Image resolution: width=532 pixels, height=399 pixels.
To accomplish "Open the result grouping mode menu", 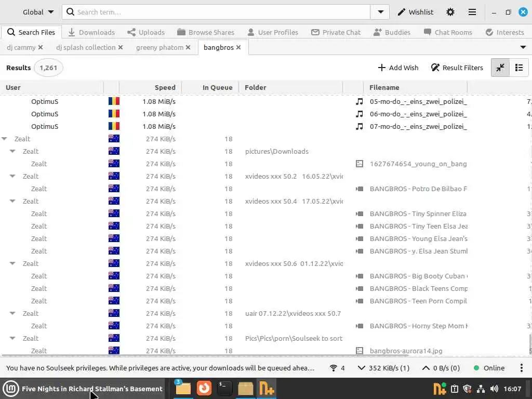I will click(519, 68).
